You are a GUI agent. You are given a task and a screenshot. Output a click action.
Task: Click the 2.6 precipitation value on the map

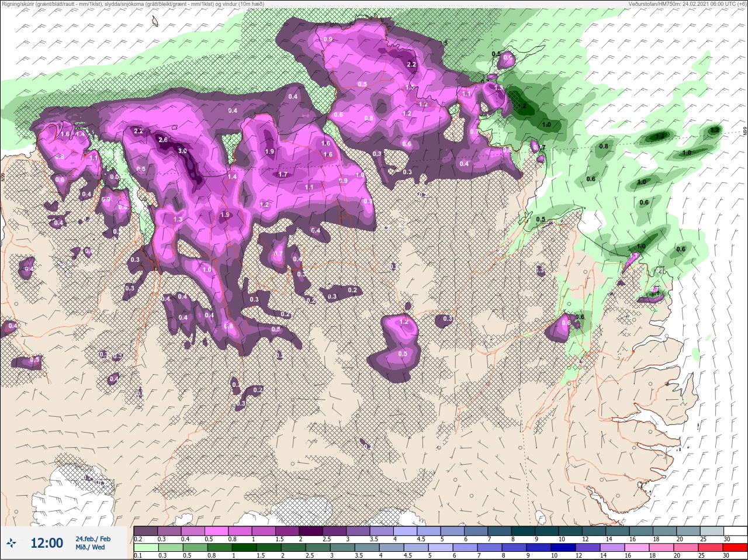[x=163, y=140]
